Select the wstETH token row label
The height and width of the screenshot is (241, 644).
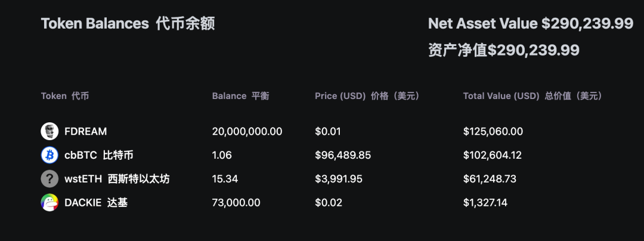[116, 179]
